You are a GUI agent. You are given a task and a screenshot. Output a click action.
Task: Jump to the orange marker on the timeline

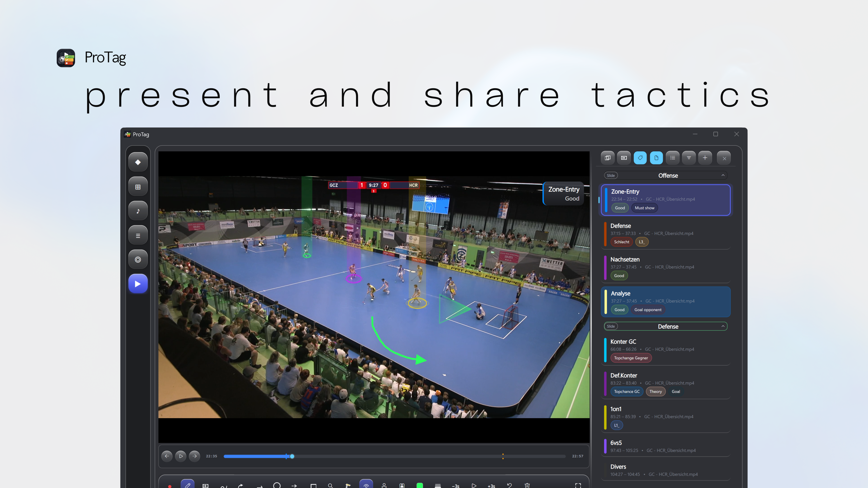pos(503,456)
